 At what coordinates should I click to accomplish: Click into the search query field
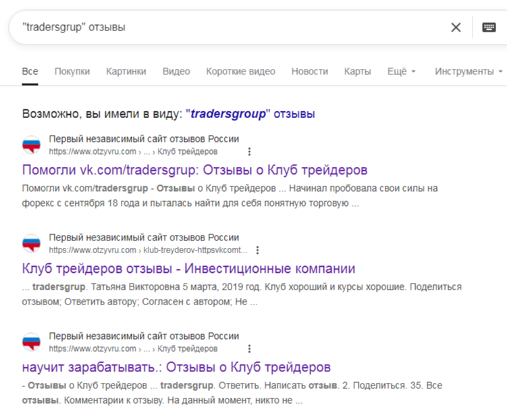tap(230, 28)
